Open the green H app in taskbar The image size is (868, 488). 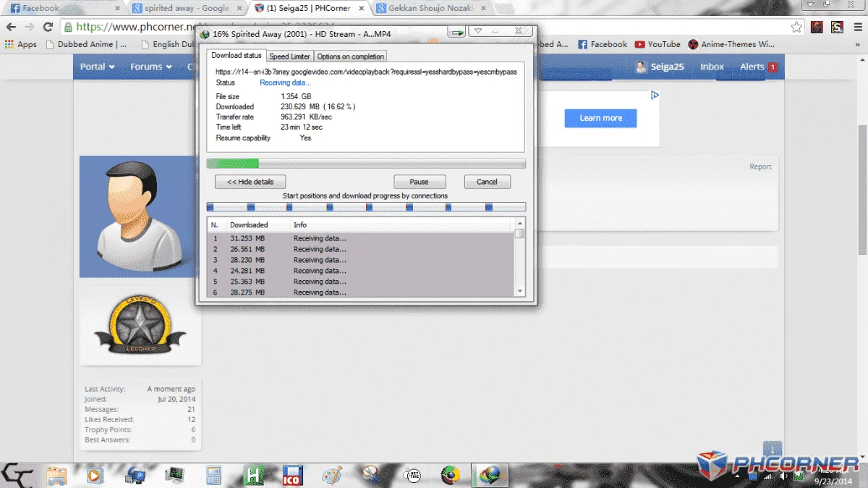[254, 476]
